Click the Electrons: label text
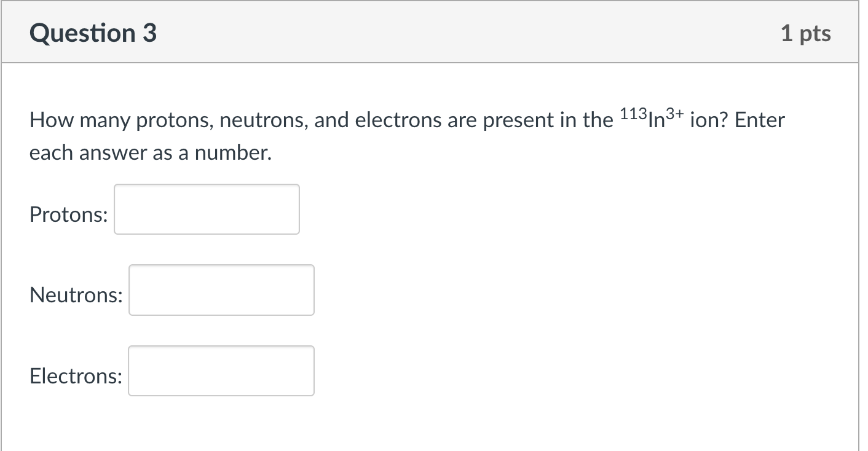The image size is (868, 451). (74, 376)
